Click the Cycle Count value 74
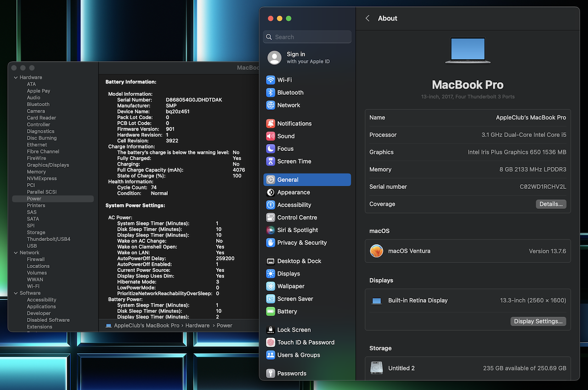Viewport: 588px width, 390px height. (153, 188)
